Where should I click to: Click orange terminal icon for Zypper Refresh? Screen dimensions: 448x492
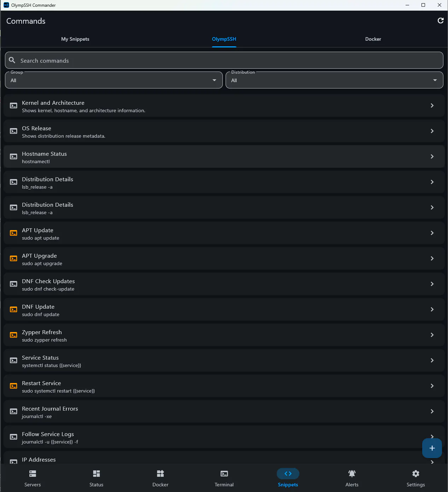pos(13,335)
